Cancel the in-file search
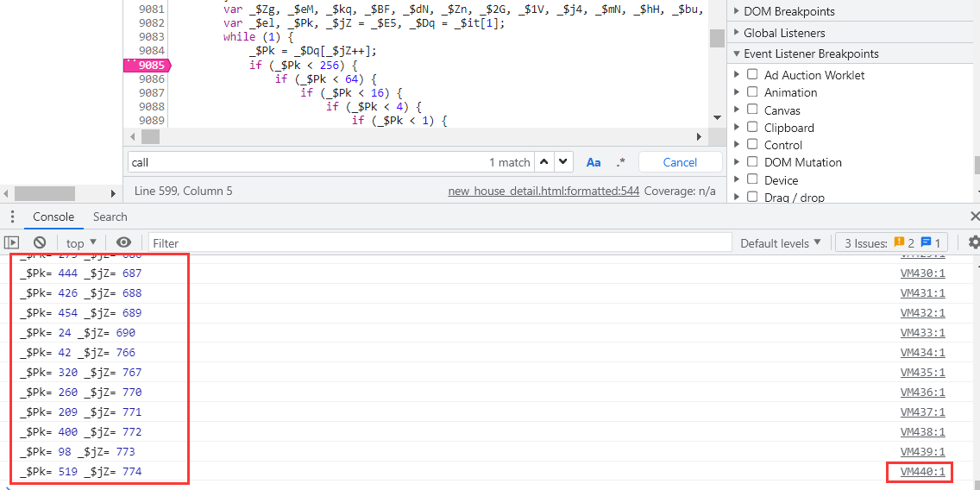The height and width of the screenshot is (490, 980). 680,162
